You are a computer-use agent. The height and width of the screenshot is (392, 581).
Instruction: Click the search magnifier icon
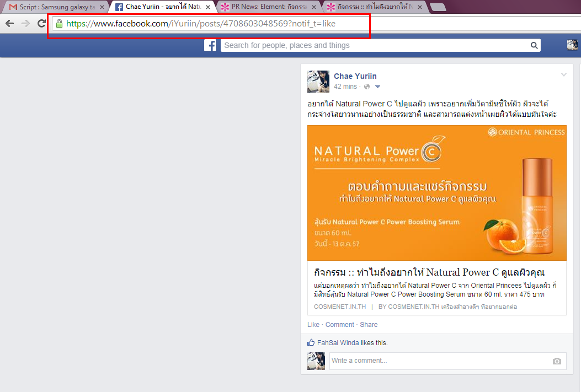pos(534,45)
